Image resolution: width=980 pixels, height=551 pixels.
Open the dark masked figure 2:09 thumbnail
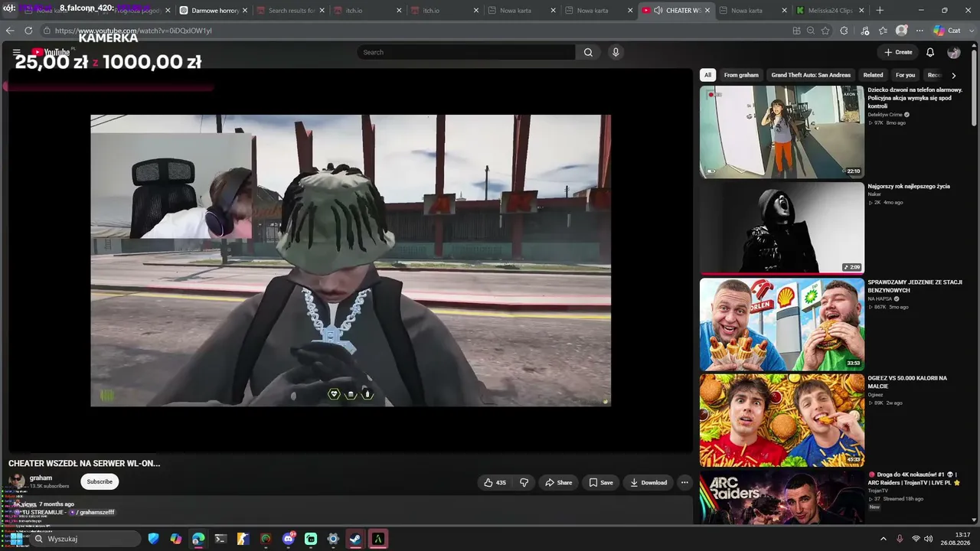click(782, 228)
